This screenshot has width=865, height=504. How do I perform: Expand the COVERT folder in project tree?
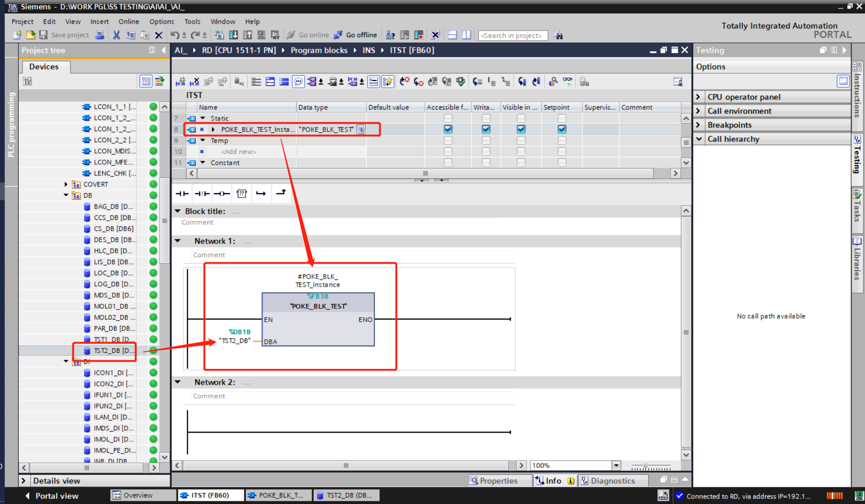(66, 184)
